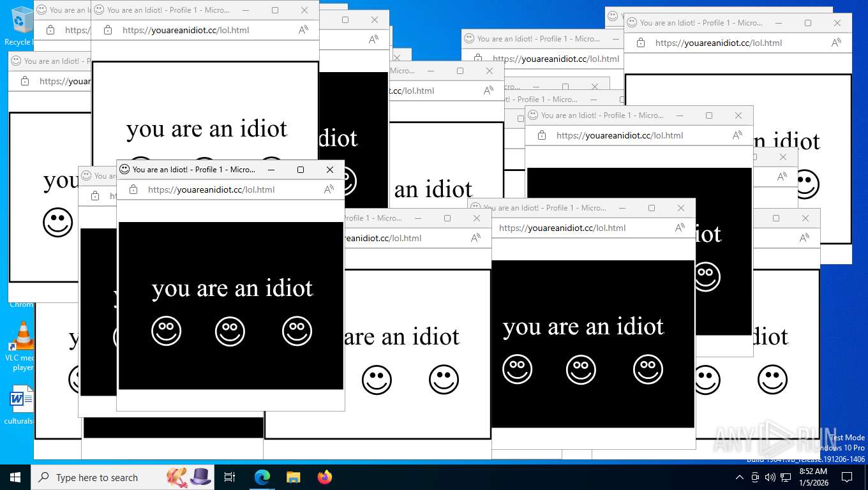Open the network status tray icon
Image resolution: width=868 pixels, height=490 pixels.
(x=786, y=477)
